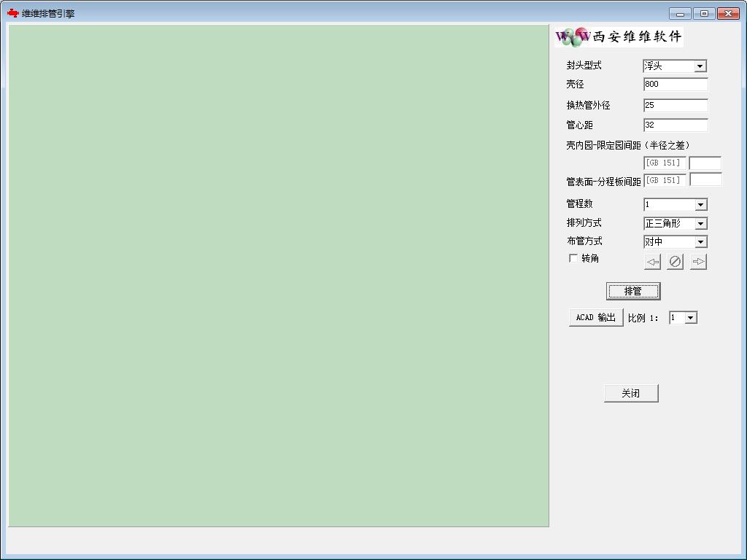Viewport: 747px width, 560px height.
Task: Open the 比例 scale dropdown
Action: click(x=690, y=318)
